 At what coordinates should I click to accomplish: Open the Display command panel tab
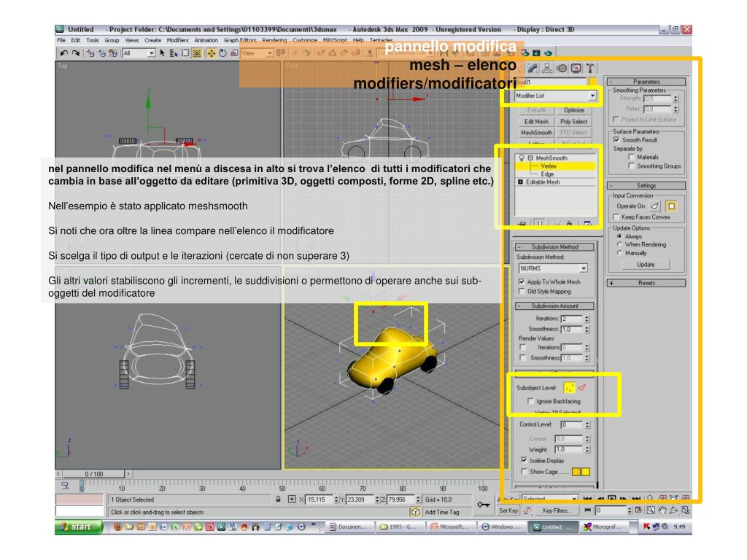coord(576,69)
